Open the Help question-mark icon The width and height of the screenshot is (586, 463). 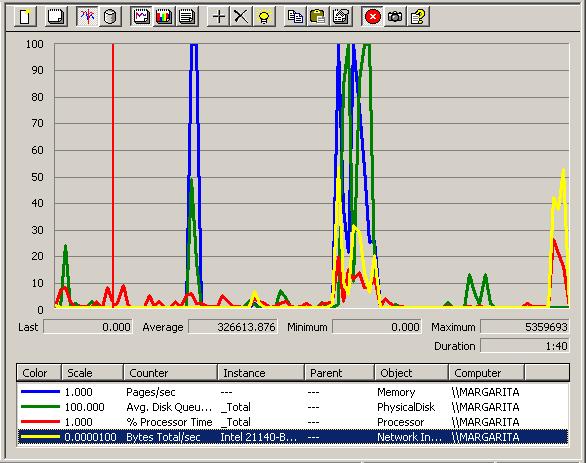[418, 17]
